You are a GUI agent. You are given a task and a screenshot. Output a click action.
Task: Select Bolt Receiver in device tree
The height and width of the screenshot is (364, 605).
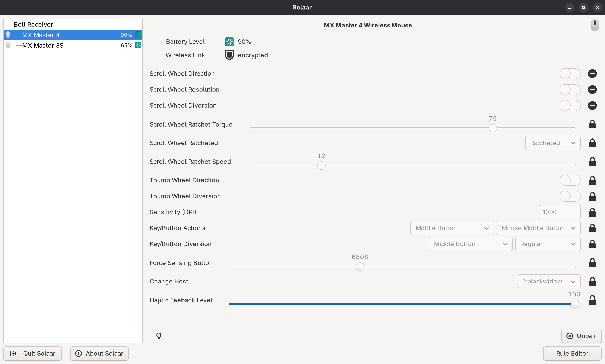[x=33, y=25]
